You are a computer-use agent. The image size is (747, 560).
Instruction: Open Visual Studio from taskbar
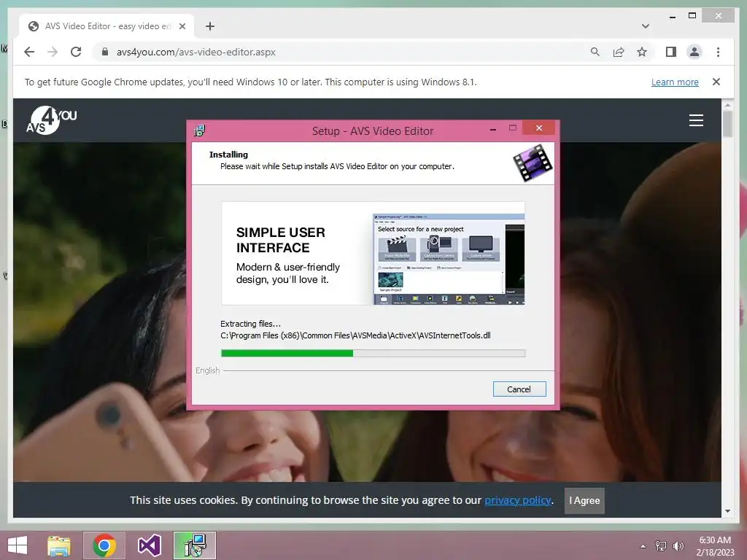[x=149, y=545]
